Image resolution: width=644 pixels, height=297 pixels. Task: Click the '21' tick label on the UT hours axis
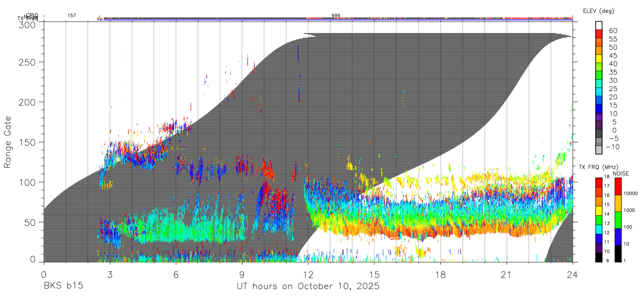(507, 274)
